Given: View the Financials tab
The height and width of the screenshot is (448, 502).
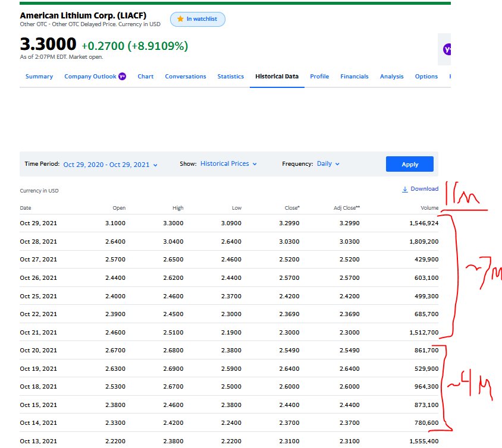Looking at the screenshot, I should pyautogui.click(x=354, y=77).
